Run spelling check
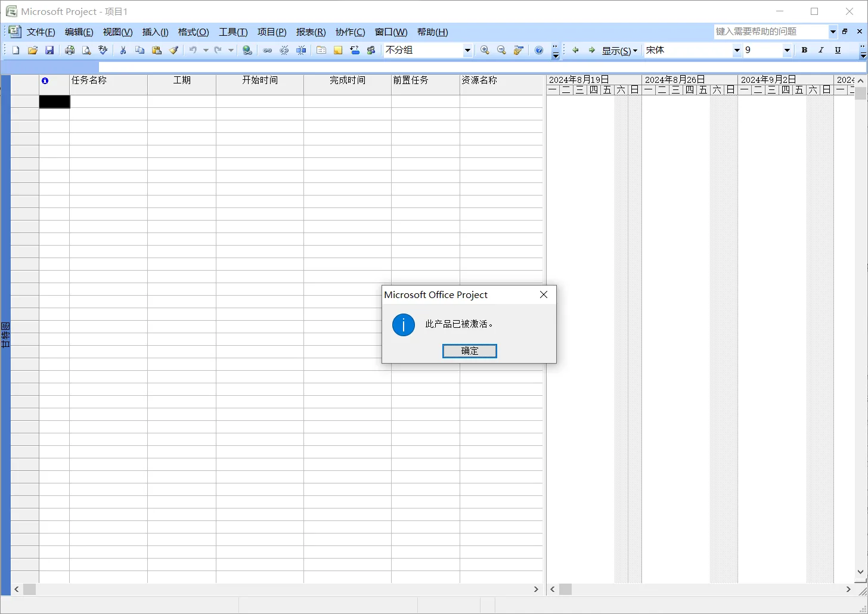868x614 pixels. tap(103, 51)
